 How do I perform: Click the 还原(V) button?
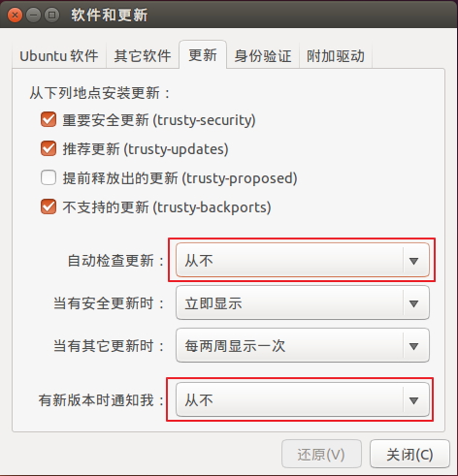coord(321,454)
